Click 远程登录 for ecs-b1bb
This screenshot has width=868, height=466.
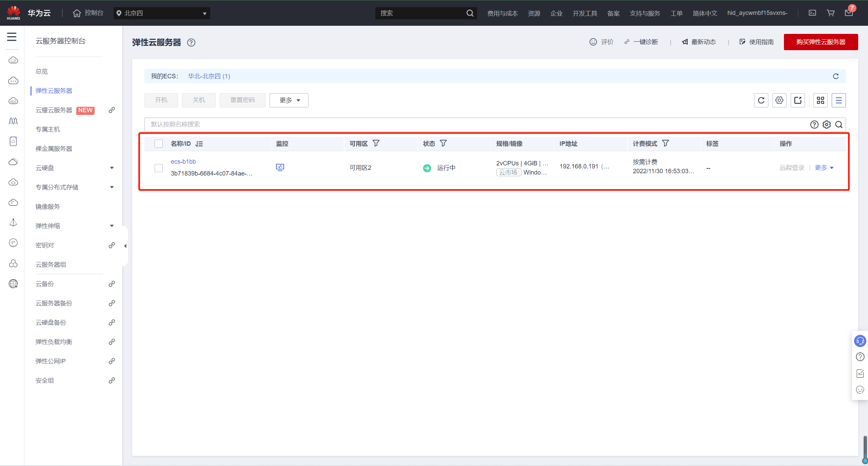point(792,168)
